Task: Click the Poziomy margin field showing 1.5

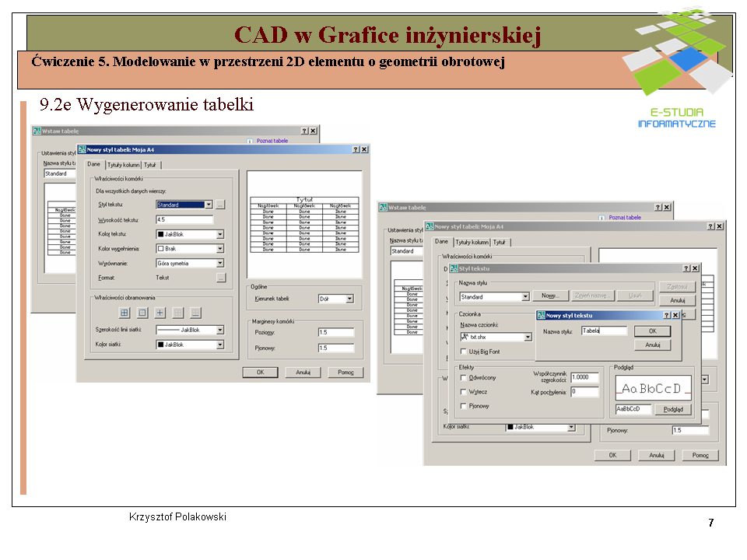Action: point(336,332)
